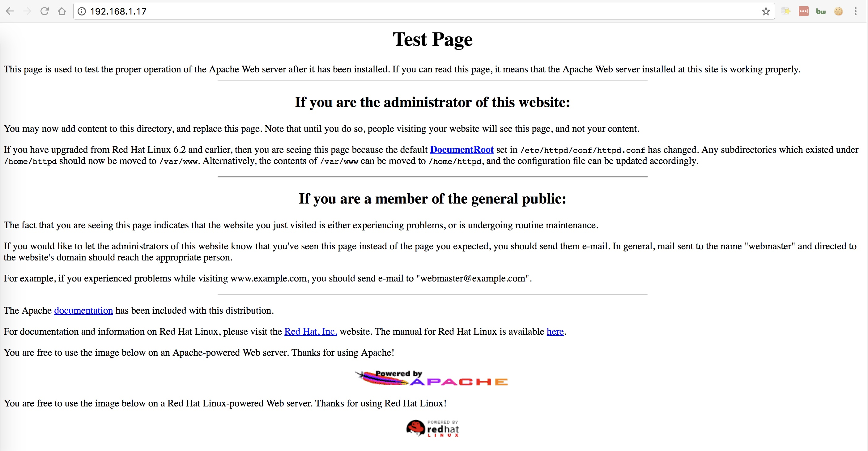Screen dimensions: 868x451
Task: Open the cookie extension icon
Action: (x=838, y=11)
